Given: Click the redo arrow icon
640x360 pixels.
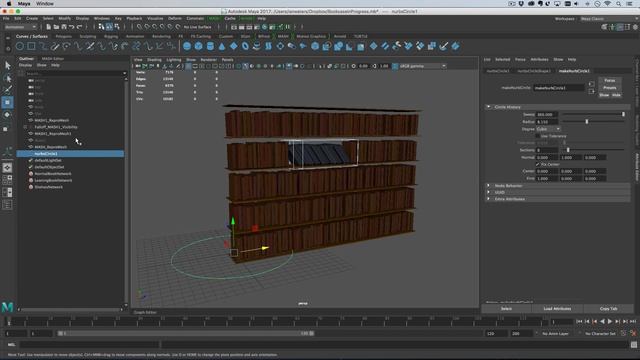Looking at the screenshot, I should tap(80, 27).
